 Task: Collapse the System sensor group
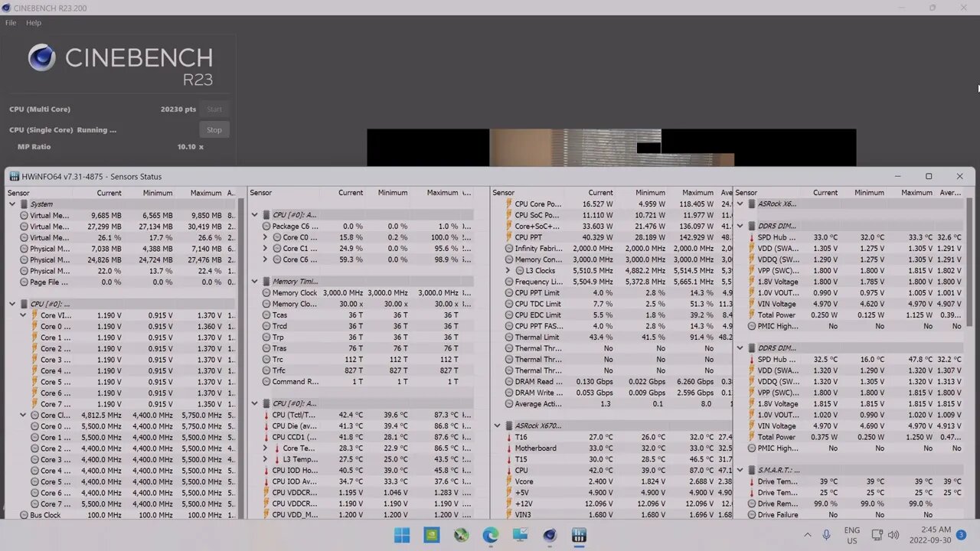tap(12, 204)
